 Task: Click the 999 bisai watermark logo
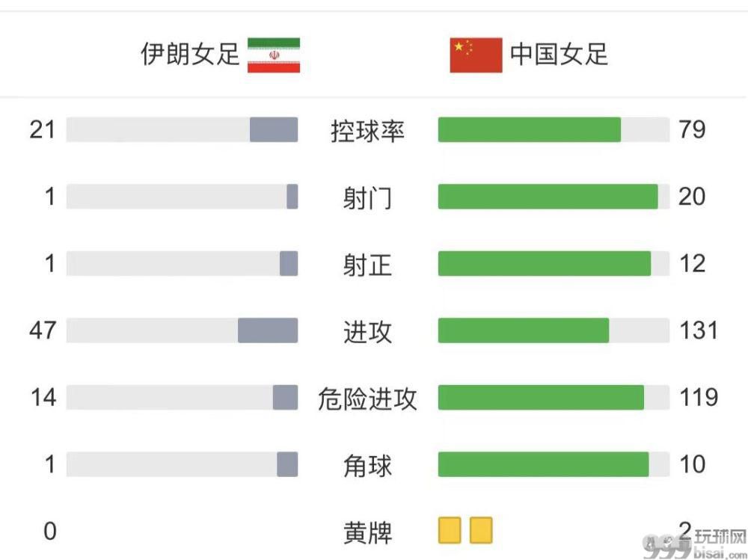(695, 544)
